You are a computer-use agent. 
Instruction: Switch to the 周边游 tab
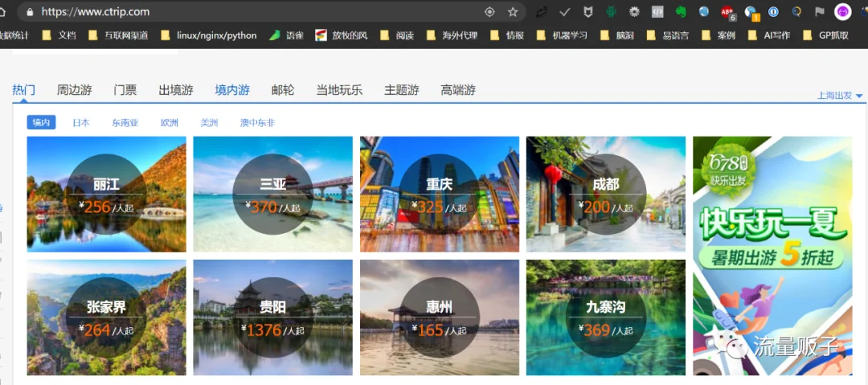pos(74,90)
